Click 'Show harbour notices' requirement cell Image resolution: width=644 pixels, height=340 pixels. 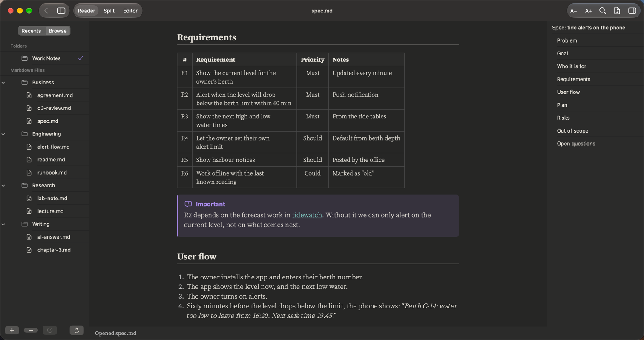point(244,160)
